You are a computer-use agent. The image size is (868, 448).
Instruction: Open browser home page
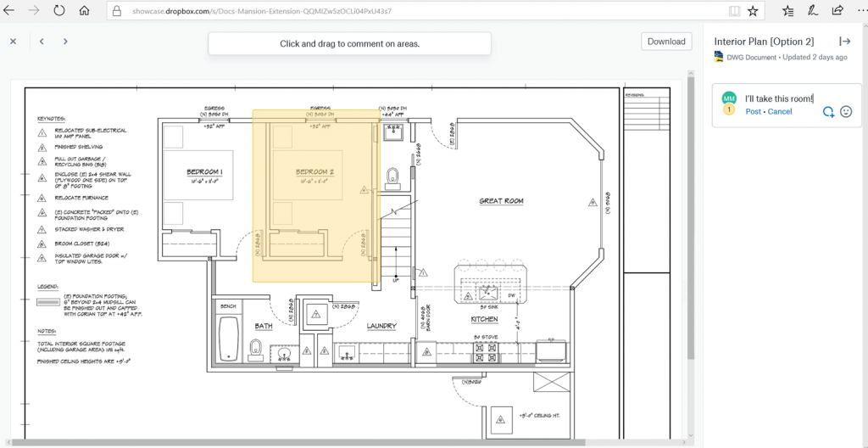tap(84, 11)
